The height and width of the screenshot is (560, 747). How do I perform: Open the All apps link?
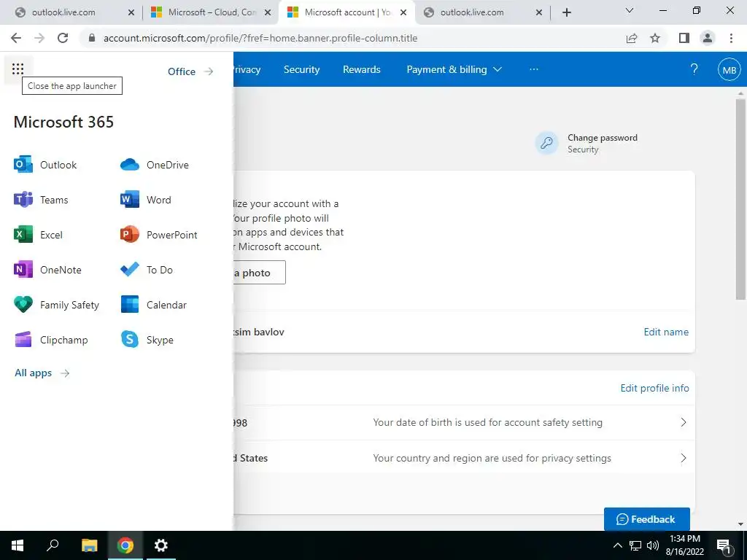pos(42,373)
